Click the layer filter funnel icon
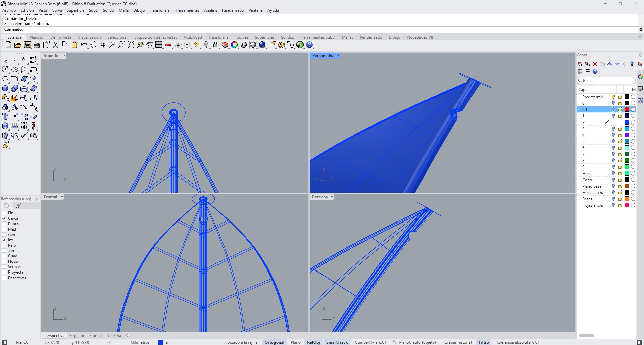 coord(632,64)
